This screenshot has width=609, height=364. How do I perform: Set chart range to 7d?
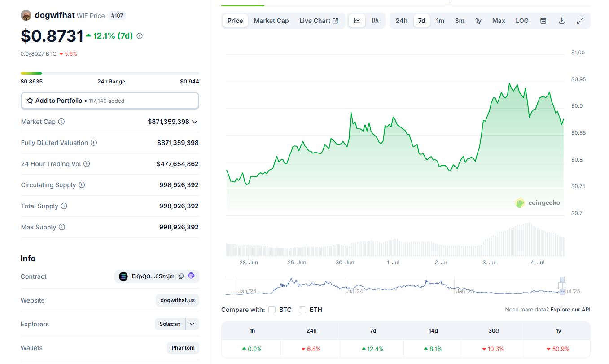click(x=422, y=21)
